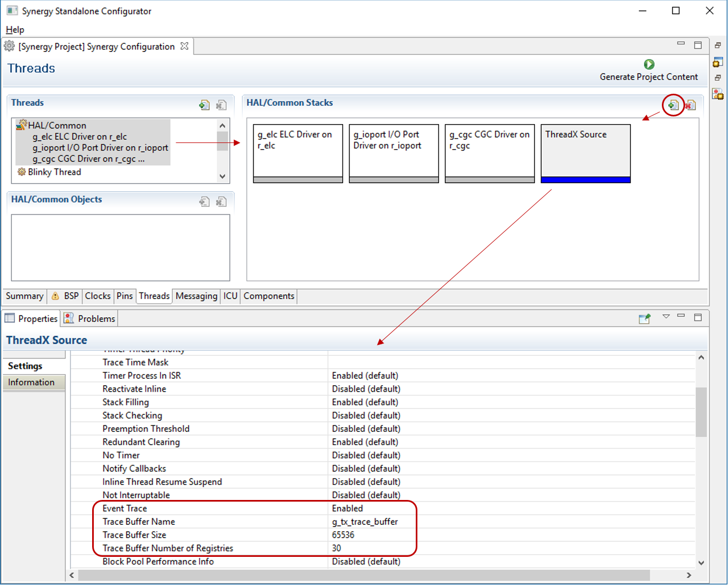Click the lower restore icon in right sidebar

pos(718,78)
